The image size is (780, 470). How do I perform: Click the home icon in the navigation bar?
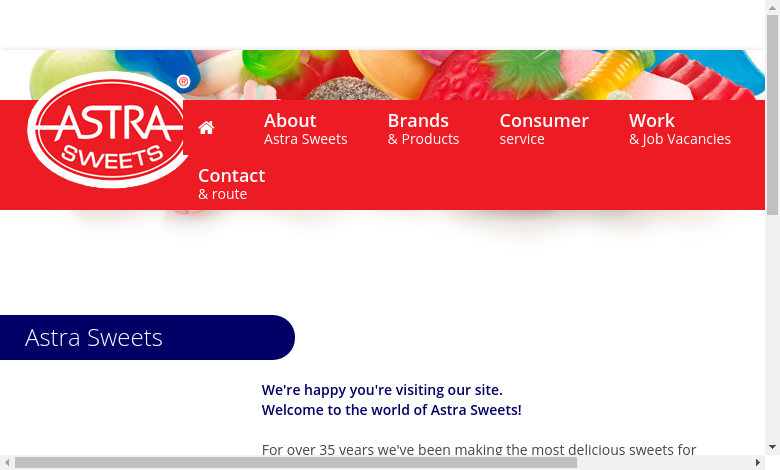[x=206, y=128]
